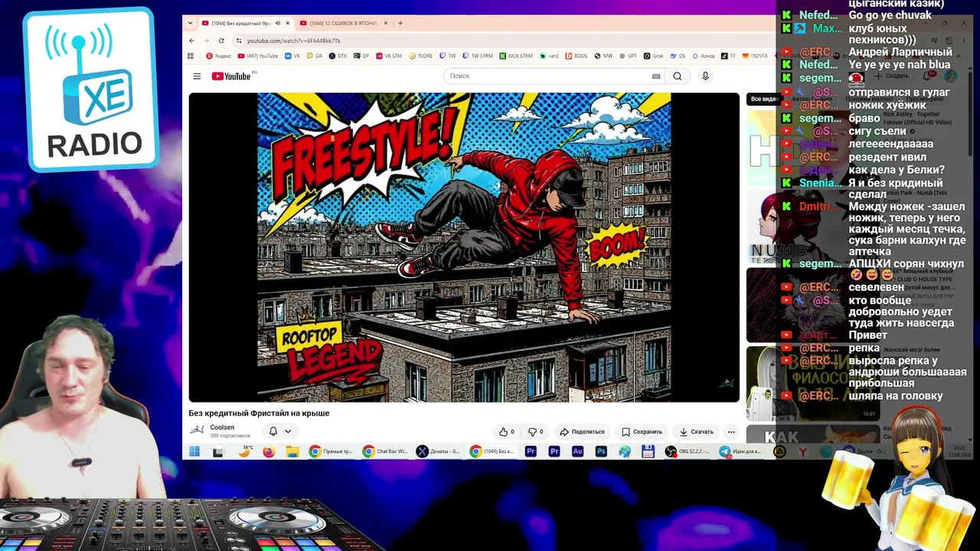The image size is (980, 551).
Task: Open the more actions three-dot menu
Action: [731, 432]
